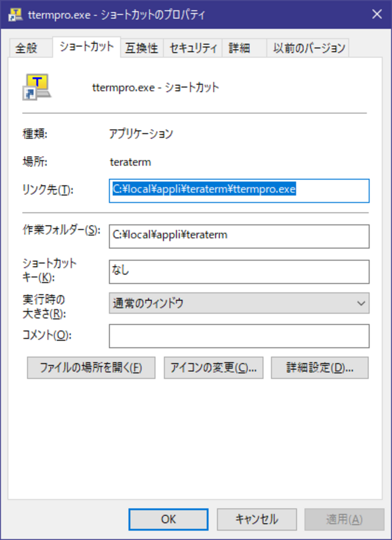This screenshot has width=392, height=540.
Task: Open the 全般 tab
Action: click(x=27, y=48)
